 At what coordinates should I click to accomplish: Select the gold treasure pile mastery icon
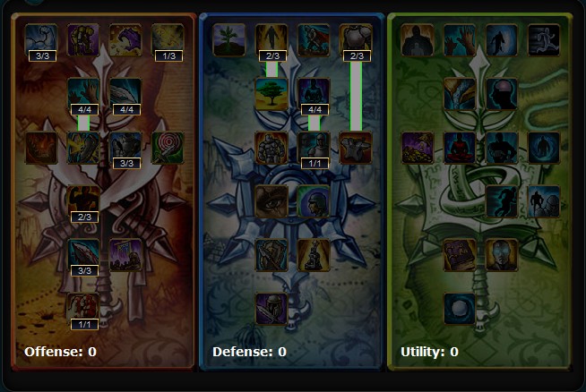click(418, 148)
